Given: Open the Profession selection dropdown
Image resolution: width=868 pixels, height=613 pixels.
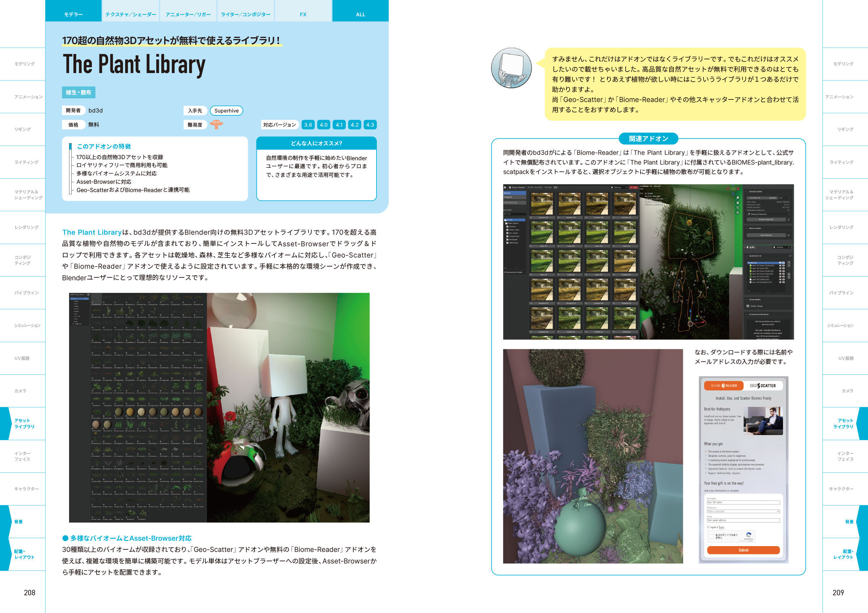Looking at the screenshot, I should click(743, 511).
